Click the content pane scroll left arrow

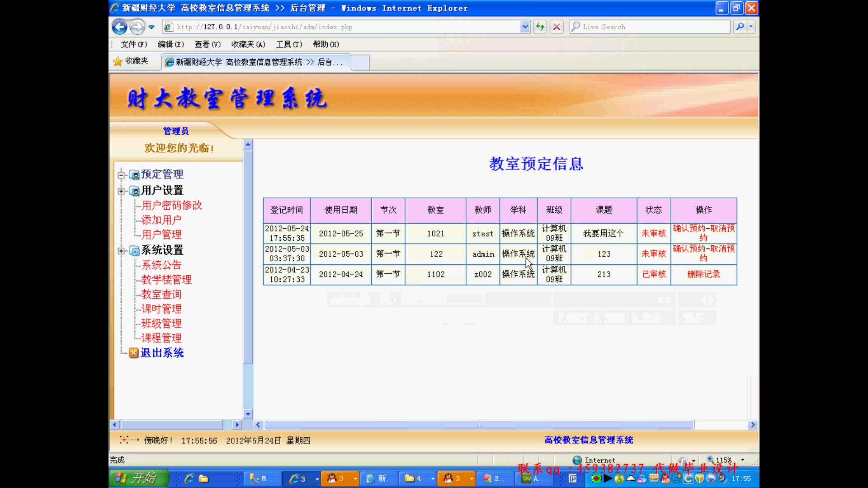point(258,425)
